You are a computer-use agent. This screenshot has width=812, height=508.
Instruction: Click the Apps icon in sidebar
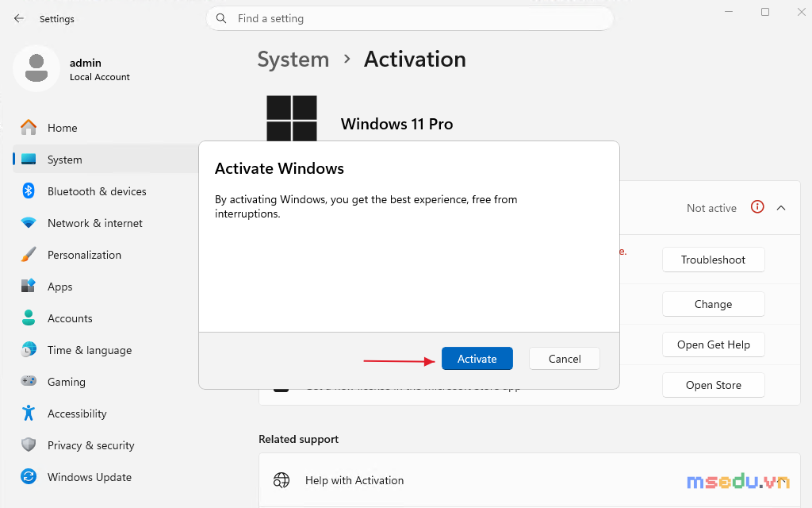(29, 286)
